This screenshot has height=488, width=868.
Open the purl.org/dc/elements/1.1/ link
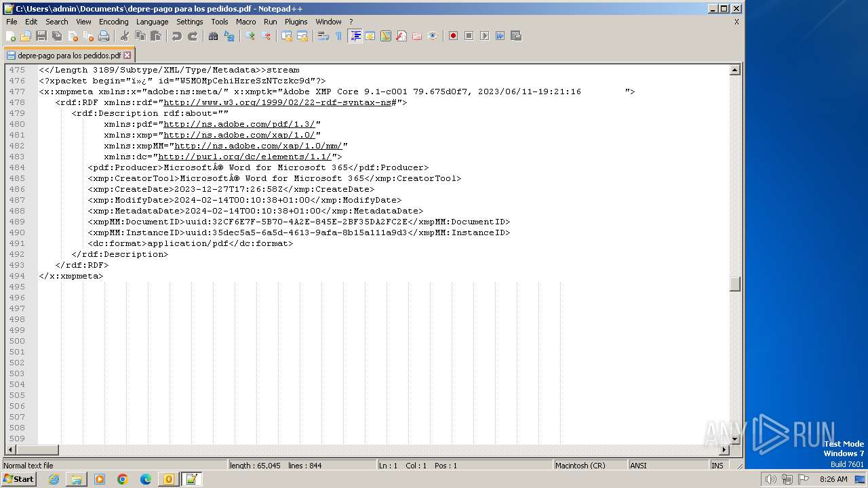244,157
